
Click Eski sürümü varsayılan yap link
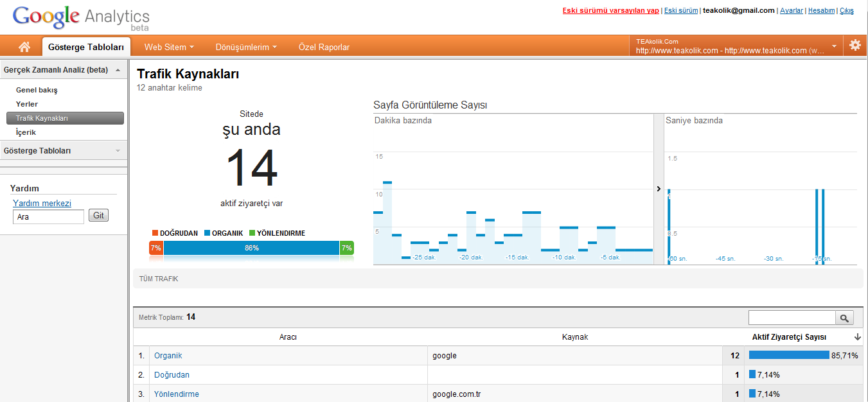point(611,10)
